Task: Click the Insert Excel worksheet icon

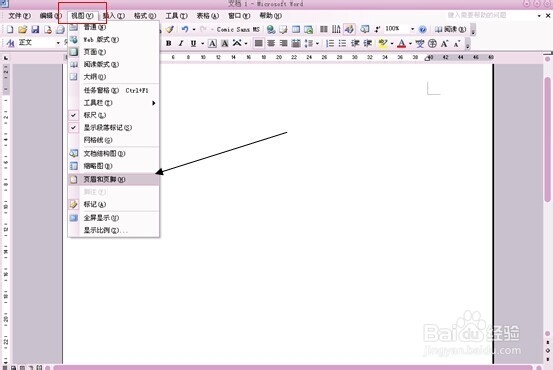Action: tap(309, 29)
